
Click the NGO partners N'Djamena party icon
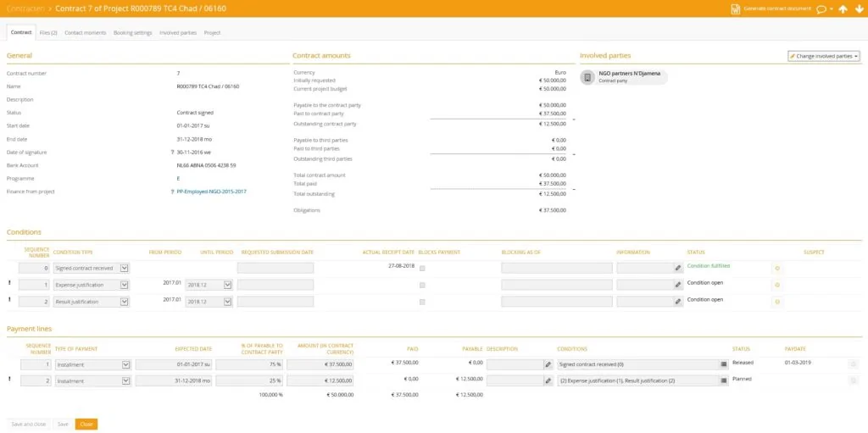587,77
